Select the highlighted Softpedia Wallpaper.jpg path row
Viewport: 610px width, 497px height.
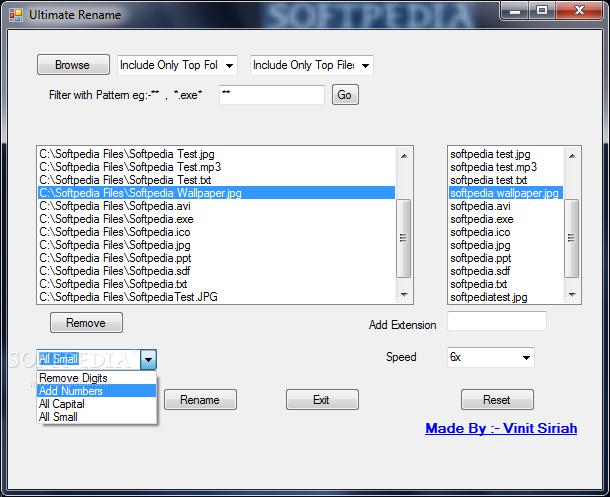coord(216,193)
